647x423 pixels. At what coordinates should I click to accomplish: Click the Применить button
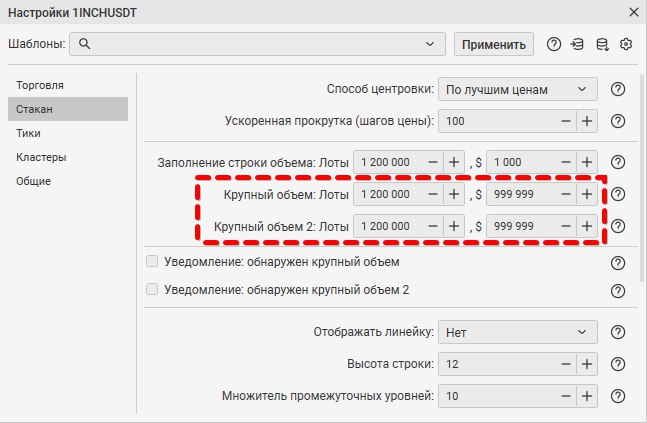point(493,44)
